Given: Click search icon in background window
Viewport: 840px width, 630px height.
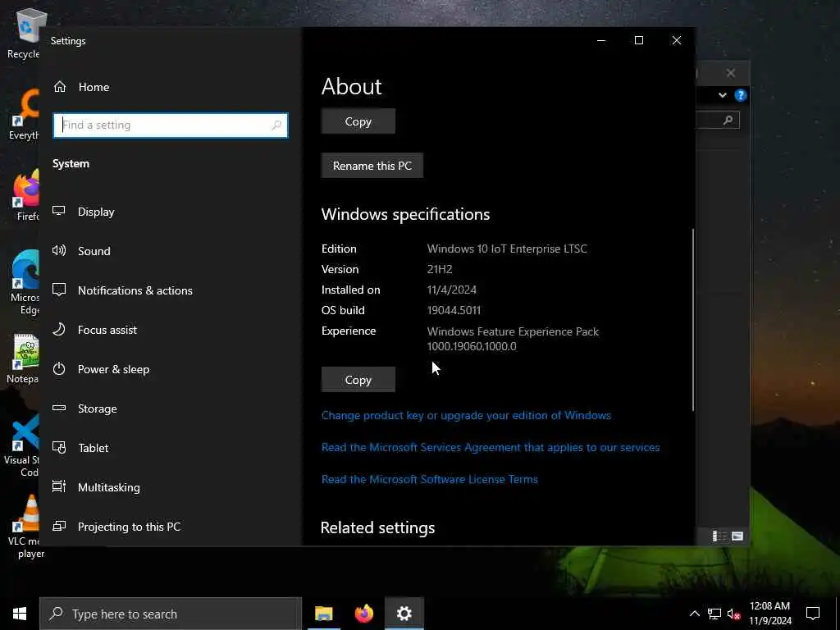Looking at the screenshot, I should 728,120.
